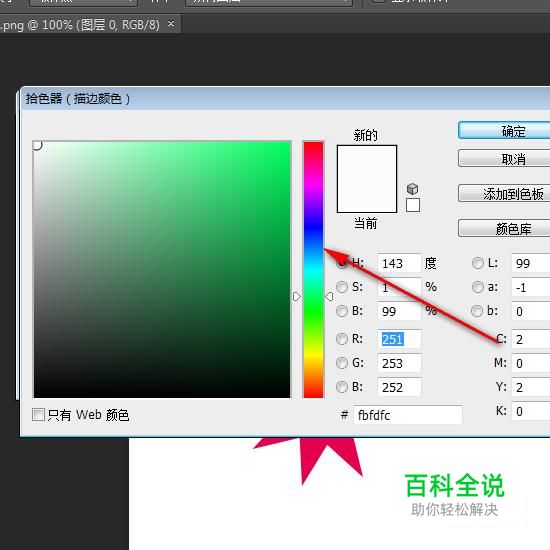Click the C cyan field showing 2
The height and width of the screenshot is (550, 550).
tap(531, 339)
